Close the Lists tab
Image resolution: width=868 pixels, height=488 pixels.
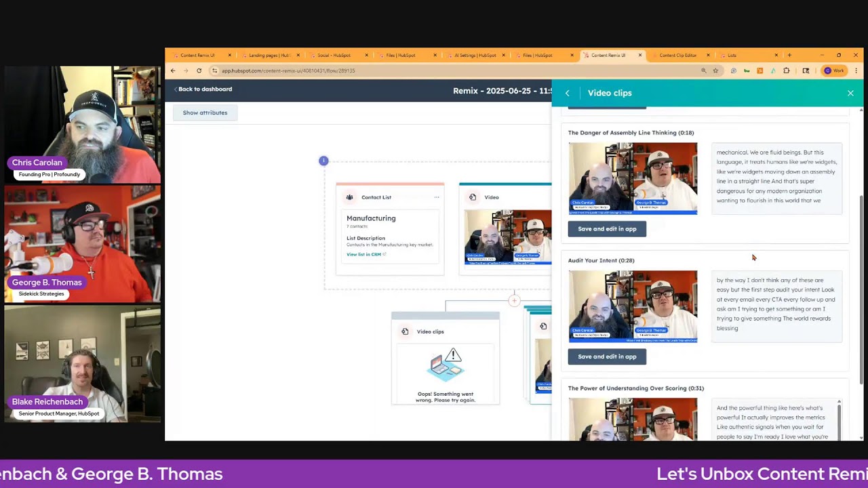point(776,55)
